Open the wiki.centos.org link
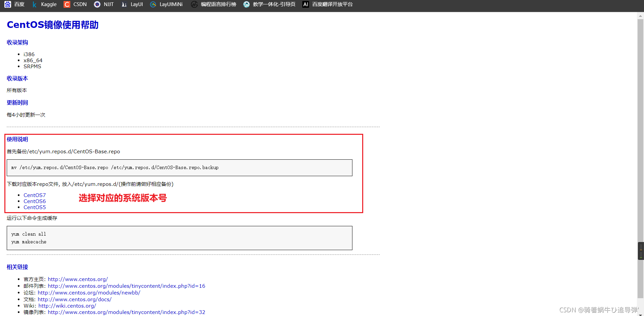 (67, 306)
